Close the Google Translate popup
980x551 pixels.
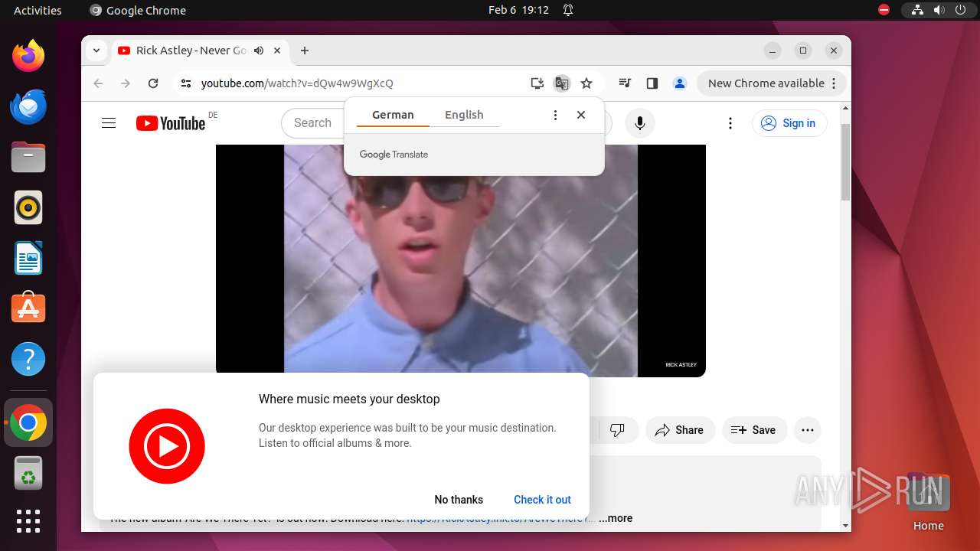(x=581, y=115)
